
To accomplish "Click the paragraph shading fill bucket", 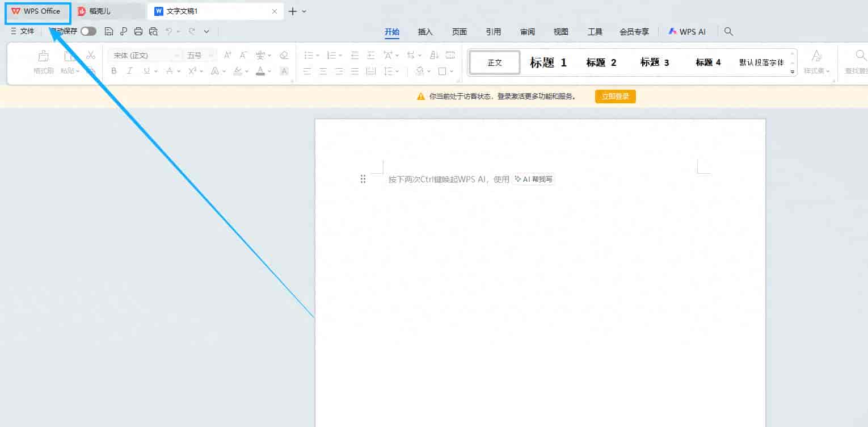I will [x=420, y=71].
